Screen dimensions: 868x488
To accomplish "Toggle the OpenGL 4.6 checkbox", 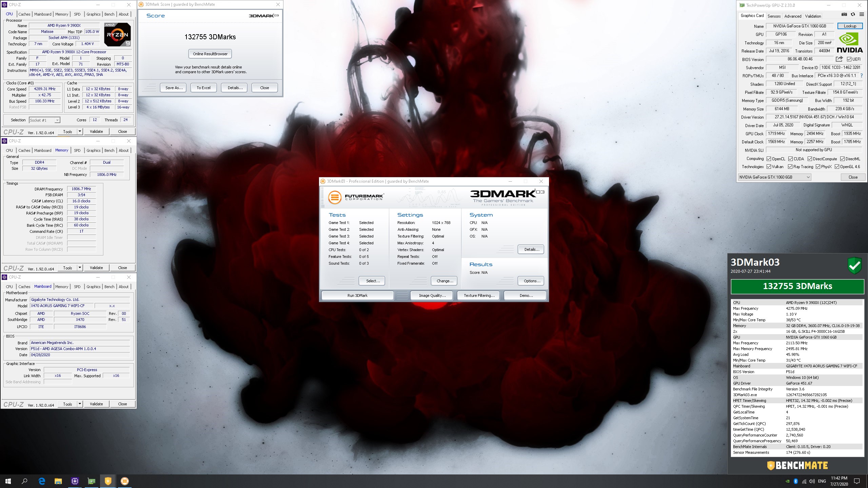I will tap(837, 166).
